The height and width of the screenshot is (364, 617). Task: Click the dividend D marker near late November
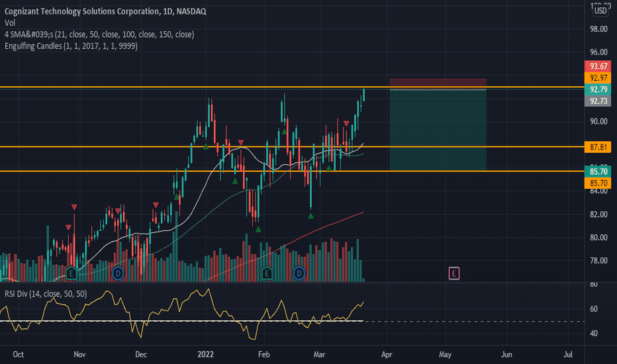(118, 273)
